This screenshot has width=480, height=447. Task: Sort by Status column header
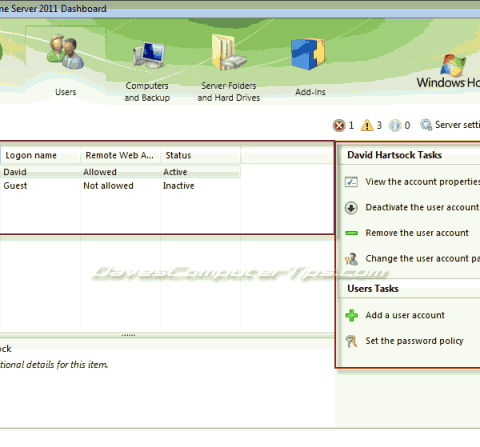pyautogui.click(x=200, y=155)
